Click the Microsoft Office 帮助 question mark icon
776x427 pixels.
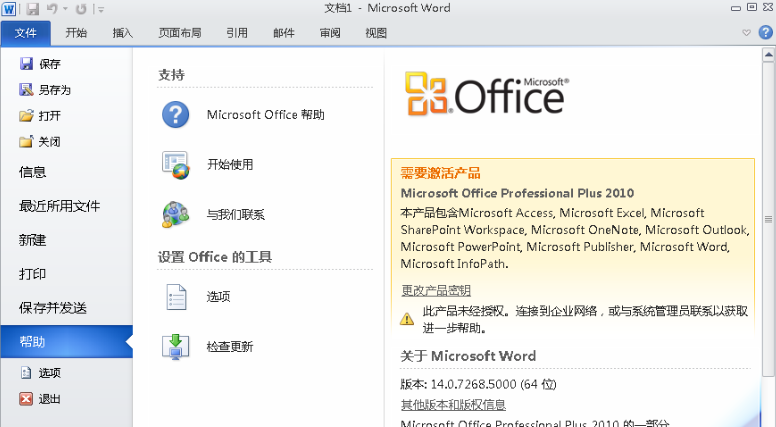pyautogui.click(x=175, y=115)
